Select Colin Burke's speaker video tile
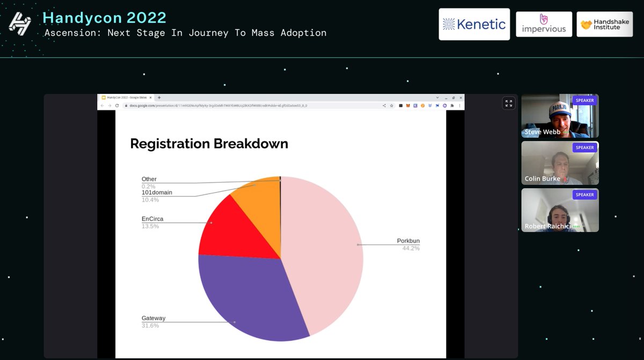Image resolution: width=644 pixels, height=360 pixels. (x=560, y=163)
